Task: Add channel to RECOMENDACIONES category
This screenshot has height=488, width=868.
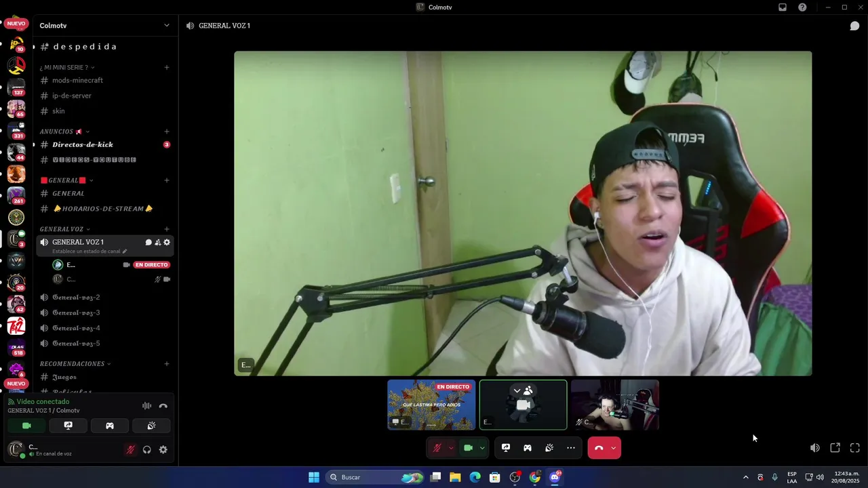Action: [167, 364]
